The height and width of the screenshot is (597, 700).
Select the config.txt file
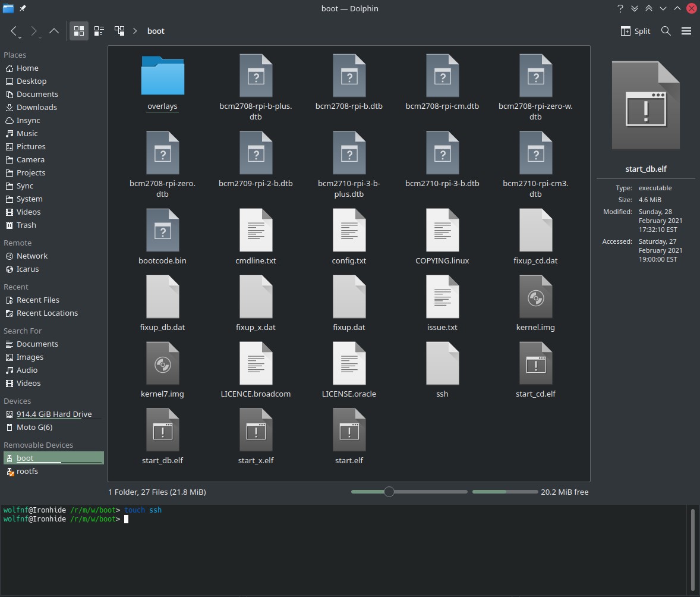coord(349,232)
